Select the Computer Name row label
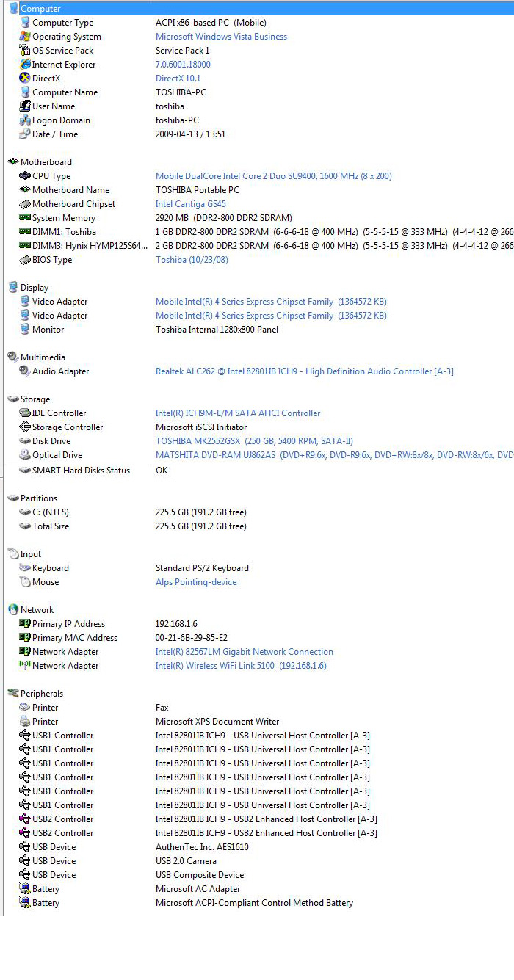514x980 pixels. 65,92
